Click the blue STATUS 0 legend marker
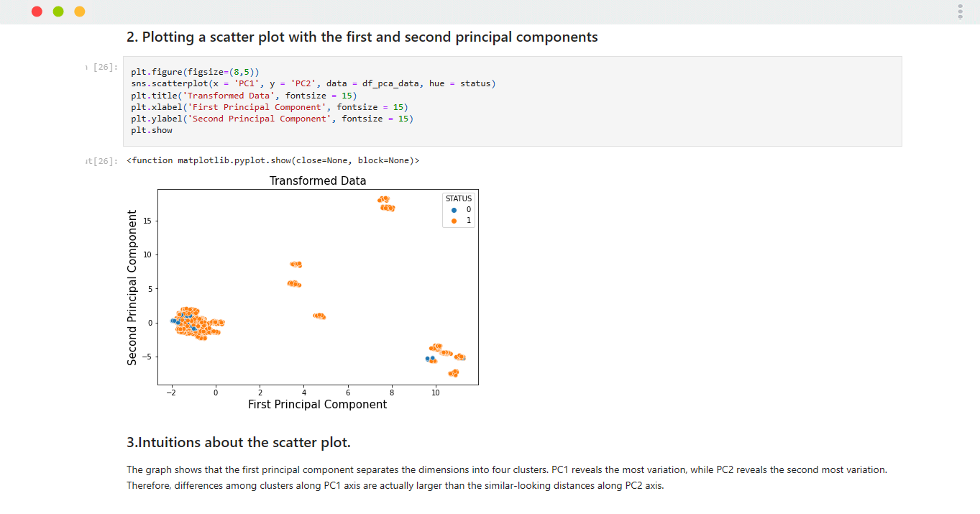The height and width of the screenshot is (514, 980). (454, 210)
